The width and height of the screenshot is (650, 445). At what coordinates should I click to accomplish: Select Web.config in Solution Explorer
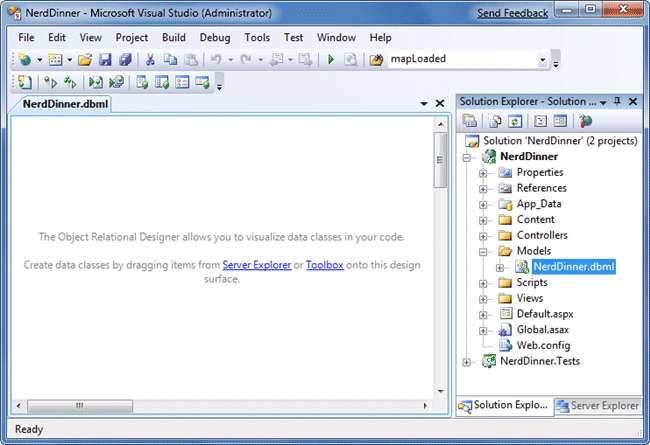click(x=543, y=345)
